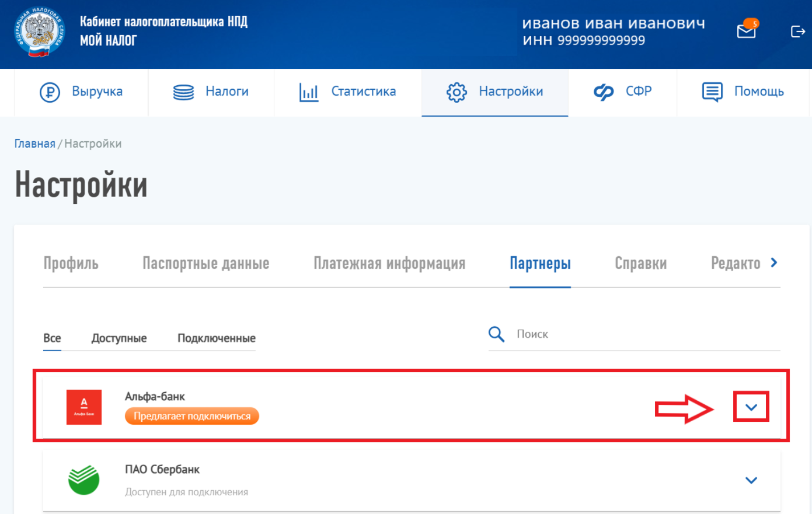This screenshot has height=514, width=812.
Task: Click the logout exit icon
Action: 797,32
